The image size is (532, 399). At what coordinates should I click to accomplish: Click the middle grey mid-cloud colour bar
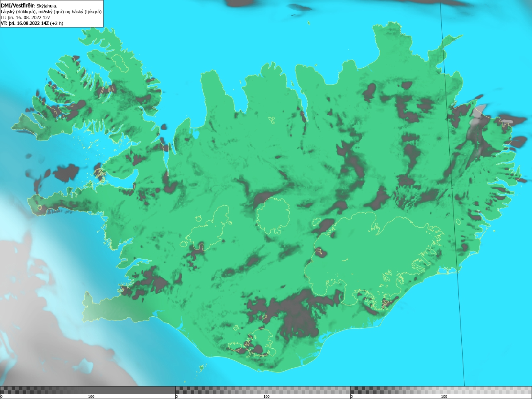[263, 390]
